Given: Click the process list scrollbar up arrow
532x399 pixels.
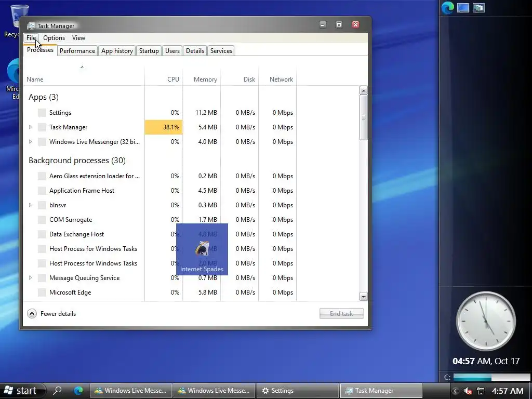Looking at the screenshot, I should pyautogui.click(x=363, y=90).
